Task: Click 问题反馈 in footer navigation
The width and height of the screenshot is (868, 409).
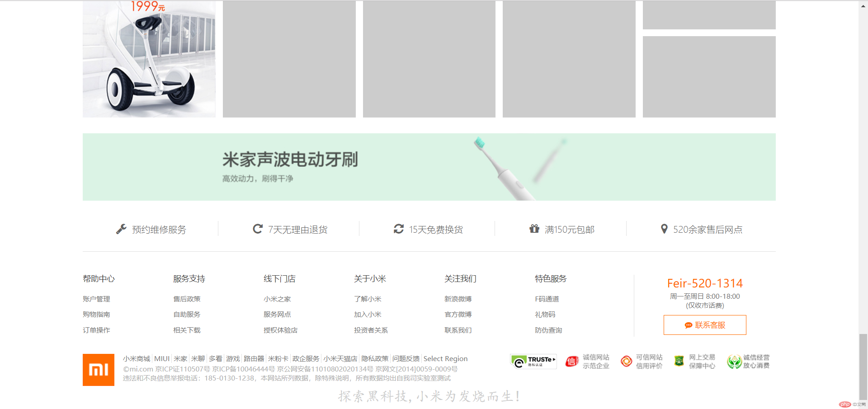Action: click(x=406, y=358)
